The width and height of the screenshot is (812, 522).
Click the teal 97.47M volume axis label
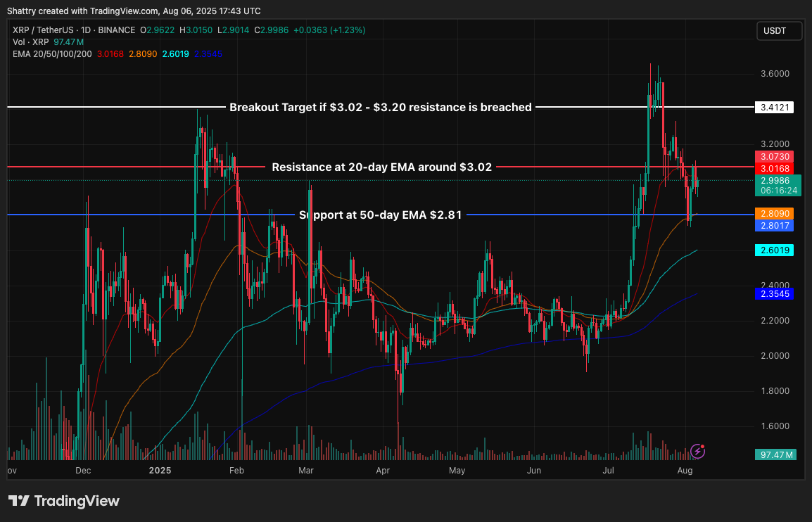[774, 455]
